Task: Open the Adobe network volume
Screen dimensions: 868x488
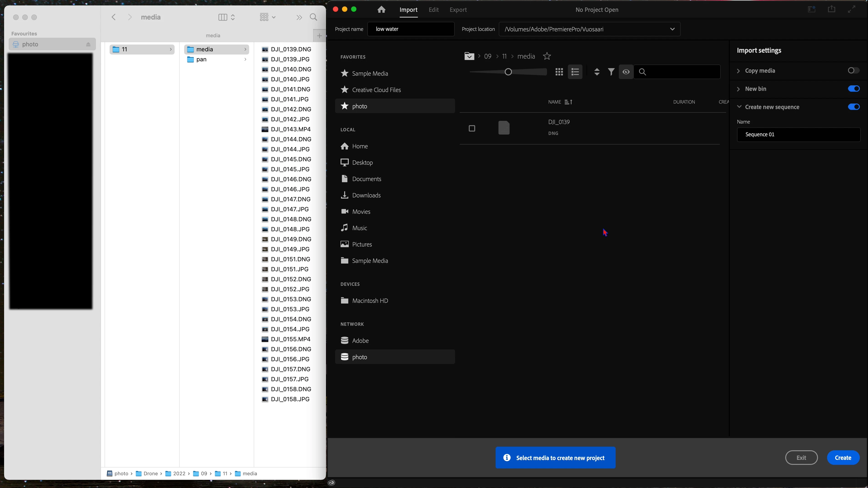Action: [360, 341]
